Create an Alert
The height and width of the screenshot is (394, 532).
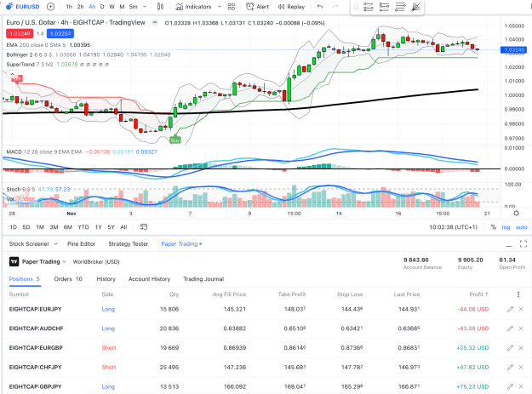pos(258,7)
